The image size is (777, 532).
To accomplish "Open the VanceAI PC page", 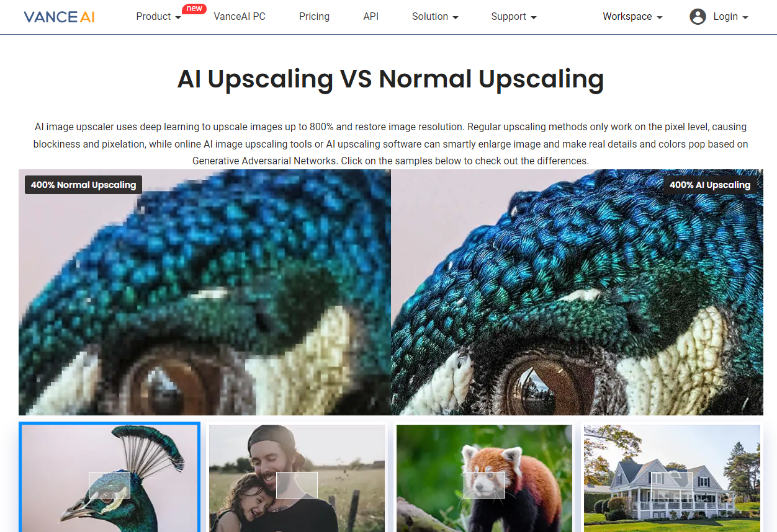I will (x=240, y=17).
